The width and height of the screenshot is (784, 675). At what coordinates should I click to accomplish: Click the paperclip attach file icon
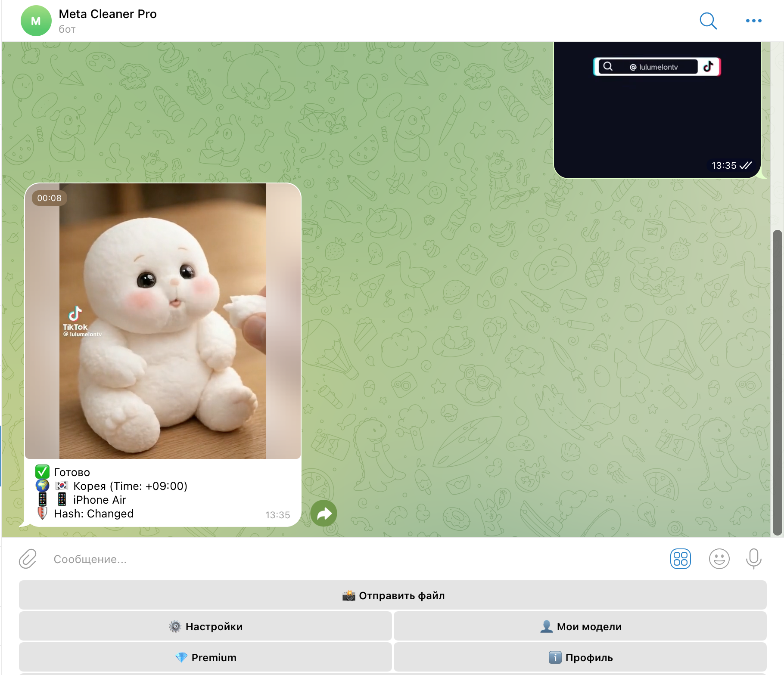tap(28, 559)
